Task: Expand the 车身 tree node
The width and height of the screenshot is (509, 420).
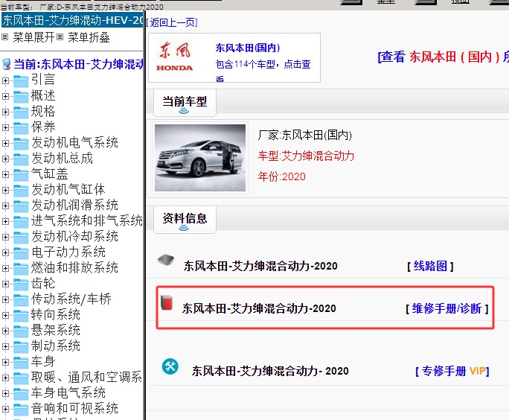Action: point(5,362)
